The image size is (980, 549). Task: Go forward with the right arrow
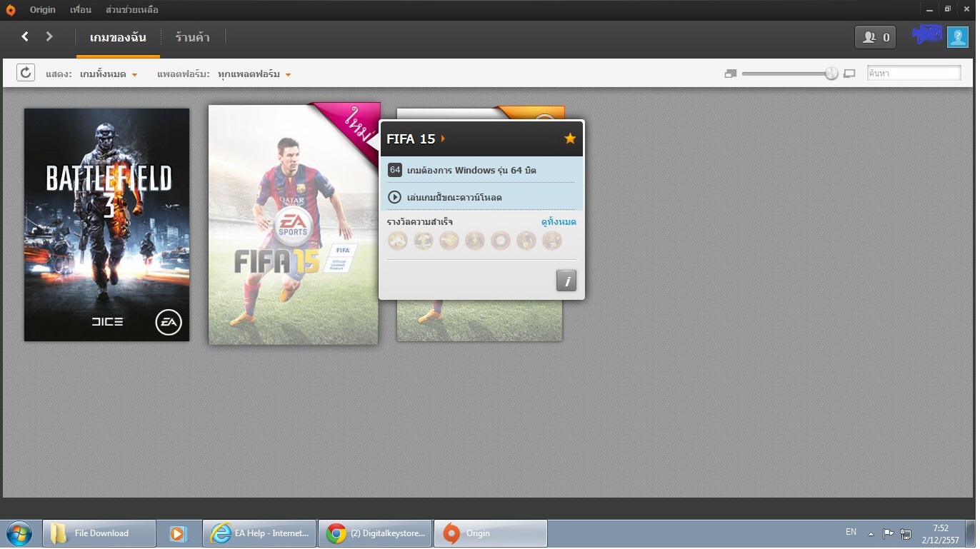(49, 36)
